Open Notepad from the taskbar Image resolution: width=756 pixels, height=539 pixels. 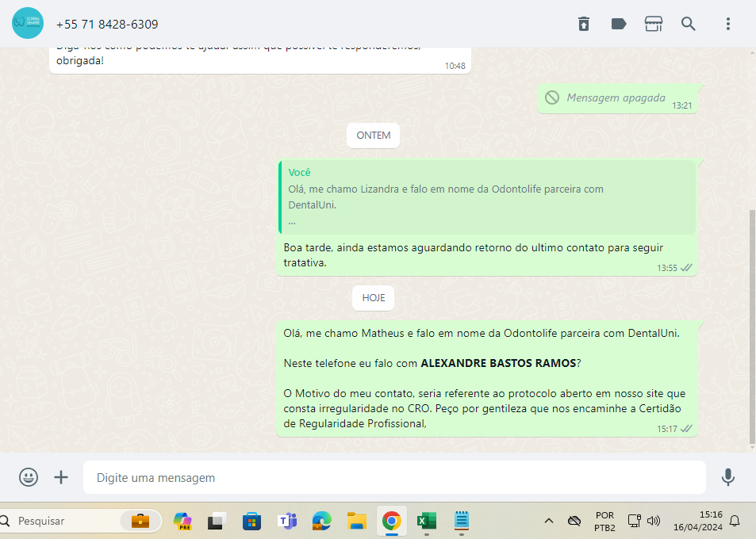(462, 521)
